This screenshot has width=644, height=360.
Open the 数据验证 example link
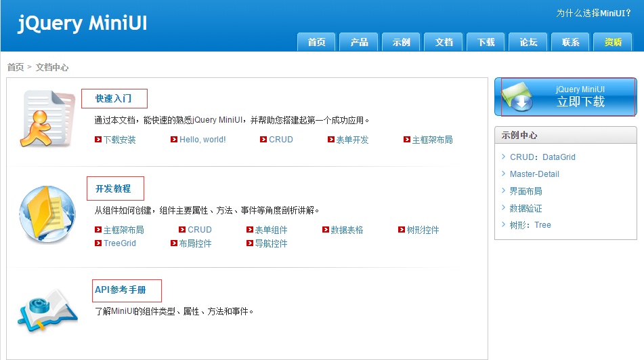point(525,208)
